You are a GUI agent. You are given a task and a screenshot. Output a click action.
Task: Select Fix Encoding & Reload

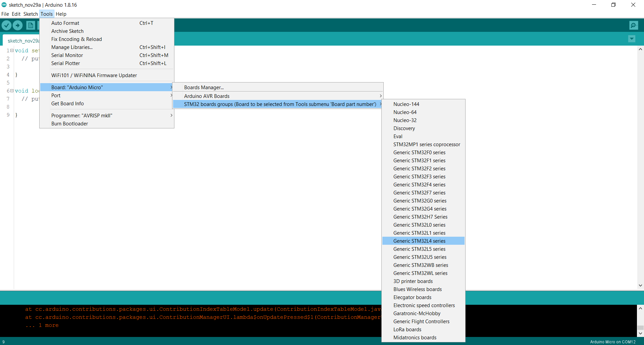(107, 39)
